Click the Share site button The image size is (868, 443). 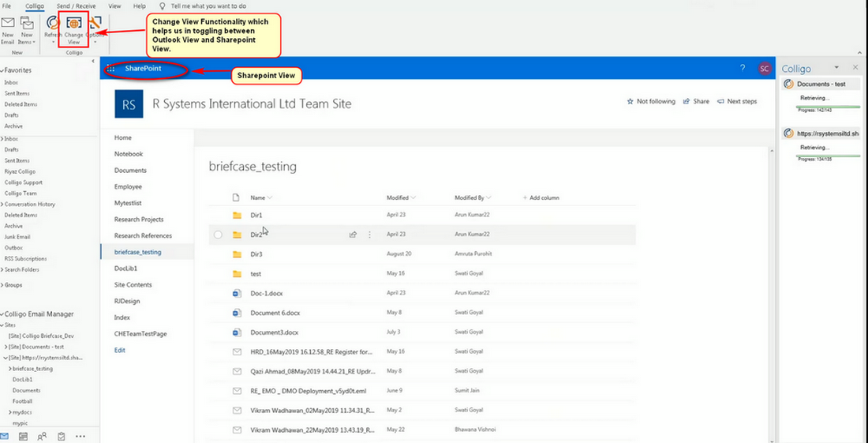coord(696,101)
